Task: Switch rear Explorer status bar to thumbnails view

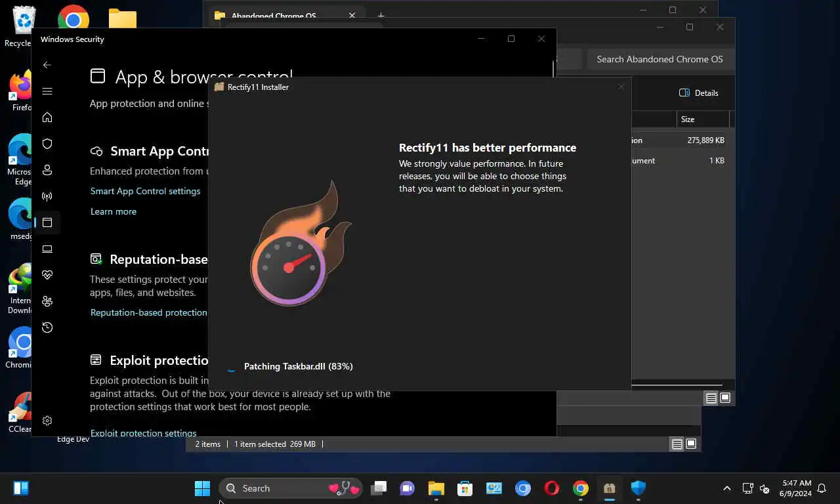Action: pyautogui.click(x=691, y=444)
